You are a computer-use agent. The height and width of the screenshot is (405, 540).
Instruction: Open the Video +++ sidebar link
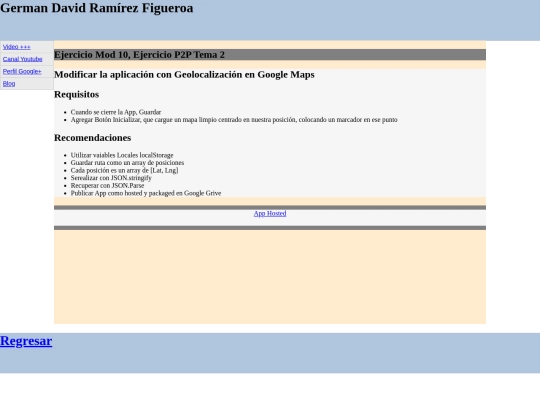(x=17, y=47)
